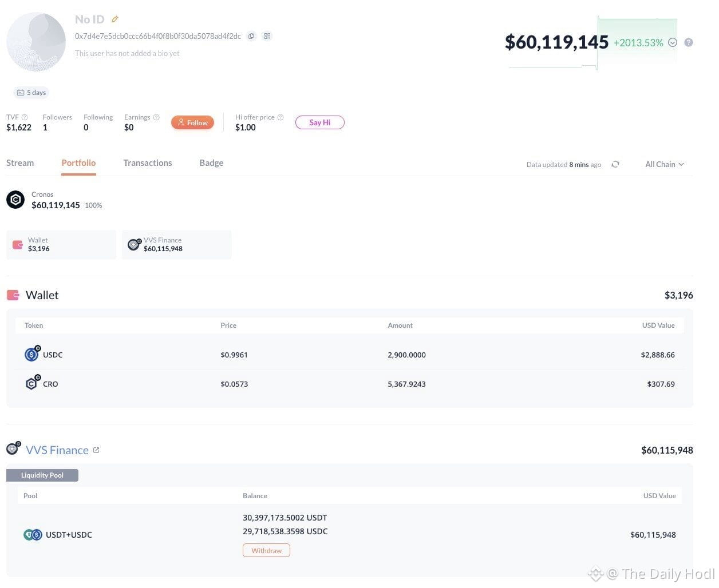Click the 29,718,538.3598 USDC balance
The image size is (719, 588).
point(285,531)
